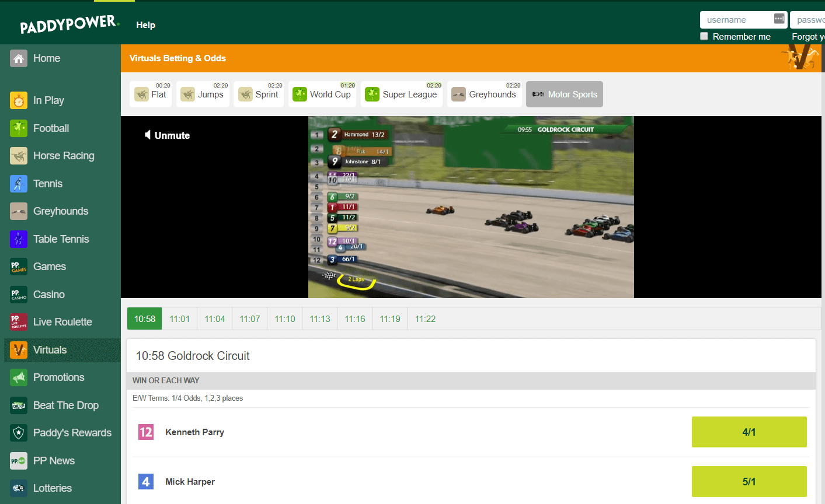The height and width of the screenshot is (504, 825).
Task: Click the 10:58 Goldrock Circuit title
Action: pyautogui.click(x=193, y=356)
